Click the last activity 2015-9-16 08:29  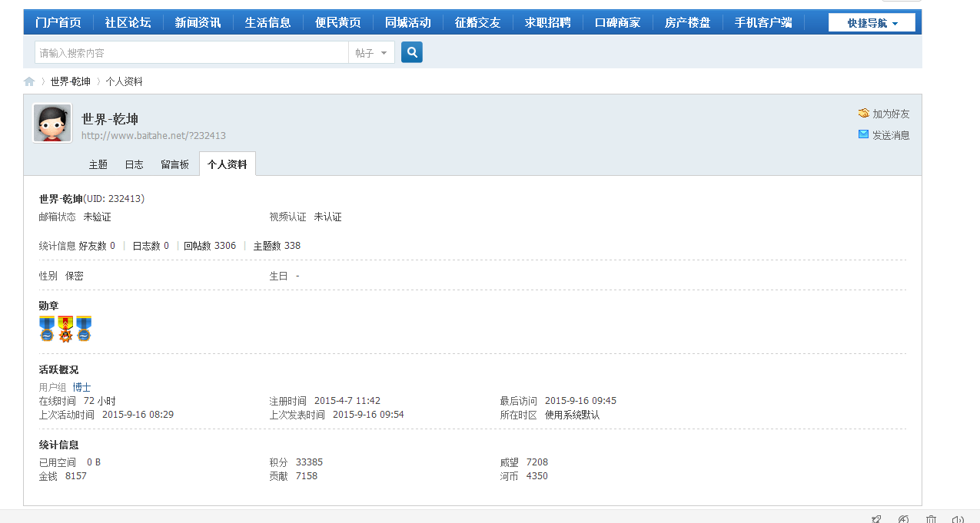click(138, 415)
